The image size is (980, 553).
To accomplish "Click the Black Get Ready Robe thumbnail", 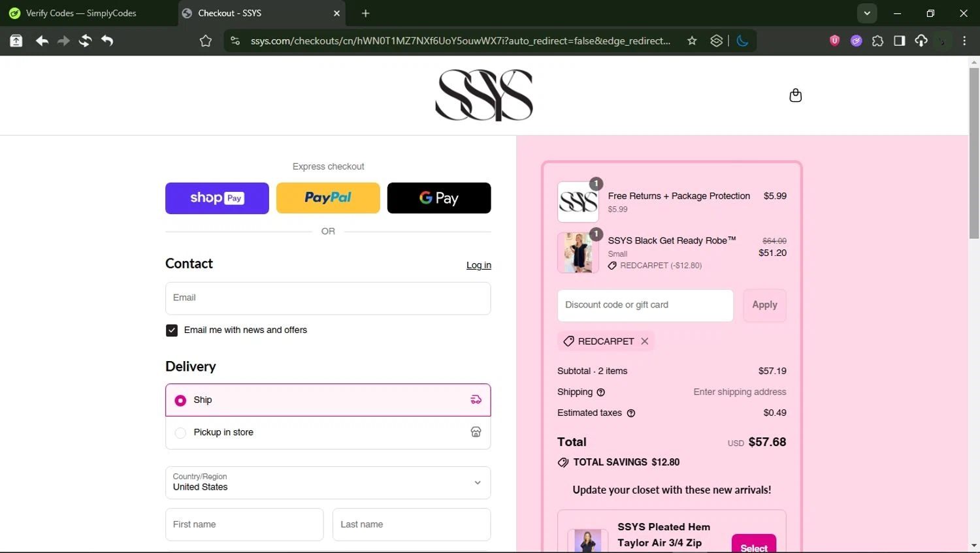I will (578, 253).
